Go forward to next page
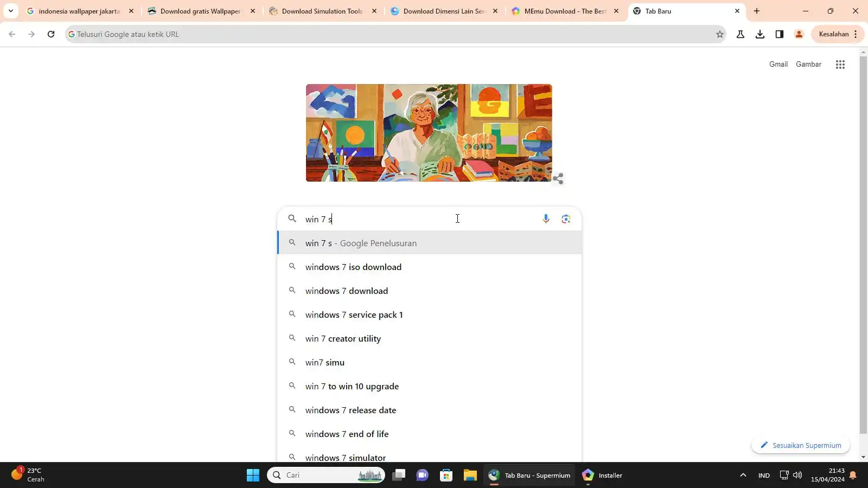 31,34
